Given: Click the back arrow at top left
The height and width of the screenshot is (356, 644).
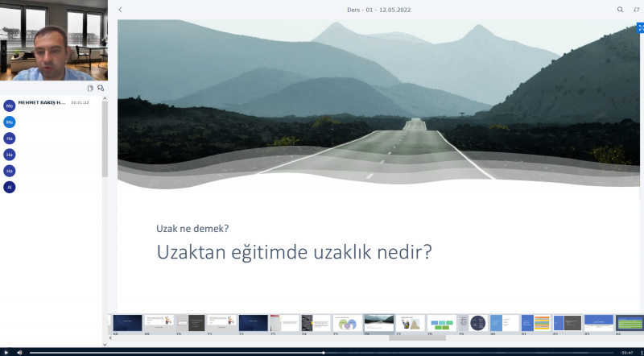Looking at the screenshot, I should point(120,10).
